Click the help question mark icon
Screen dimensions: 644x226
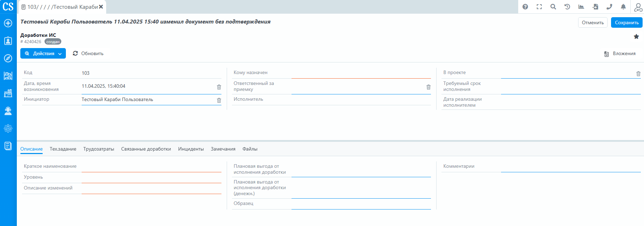[525, 7]
